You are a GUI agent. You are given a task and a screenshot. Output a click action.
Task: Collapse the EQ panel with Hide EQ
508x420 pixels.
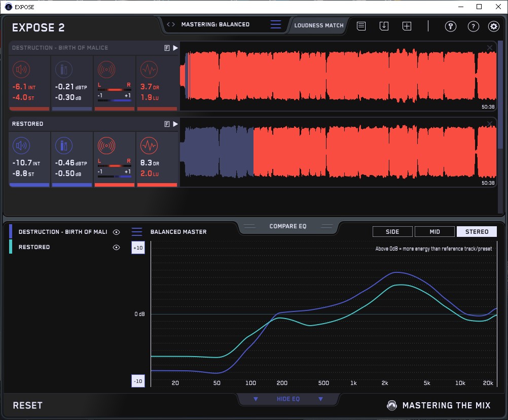288,399
